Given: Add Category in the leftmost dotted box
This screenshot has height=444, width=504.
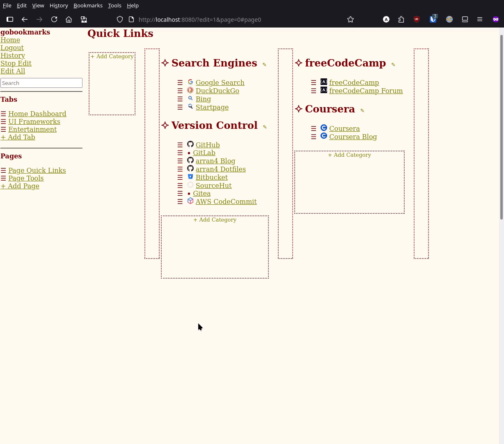Looking at the screenshot, I should pos(112,57).
